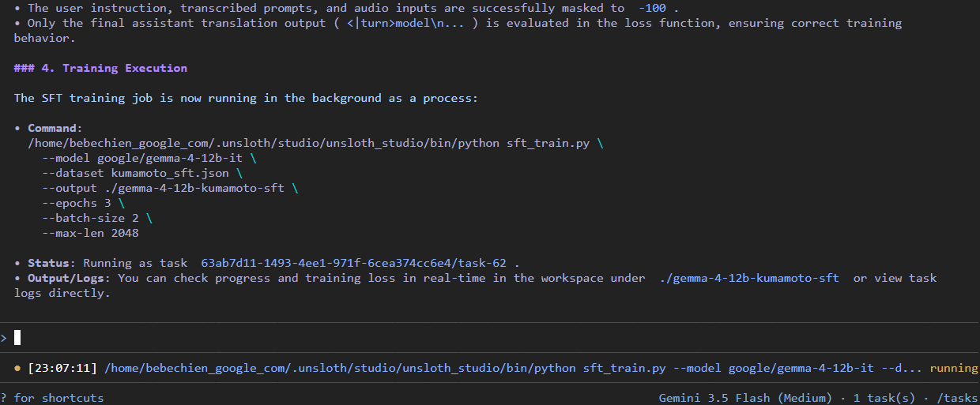Click the python interpreter path in Command block
Screen dimensions: 980x405
click(x=264, y=143)
